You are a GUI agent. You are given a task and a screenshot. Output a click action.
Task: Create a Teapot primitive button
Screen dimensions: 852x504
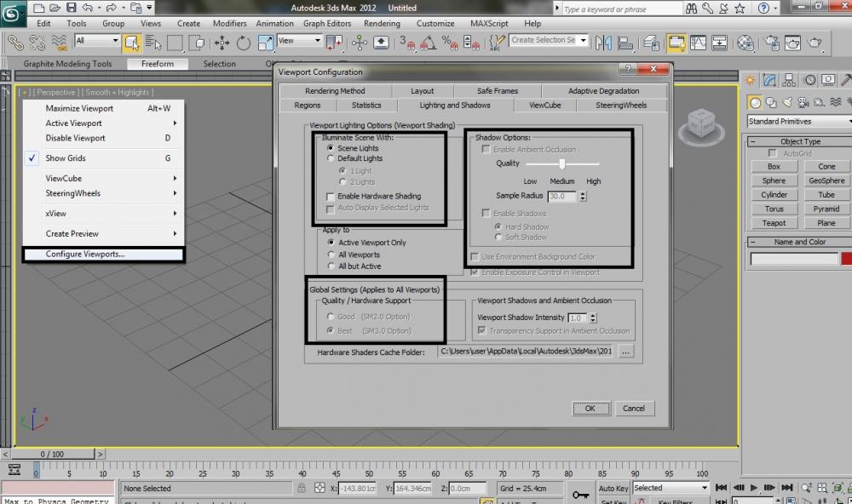[x=774, y=223]
